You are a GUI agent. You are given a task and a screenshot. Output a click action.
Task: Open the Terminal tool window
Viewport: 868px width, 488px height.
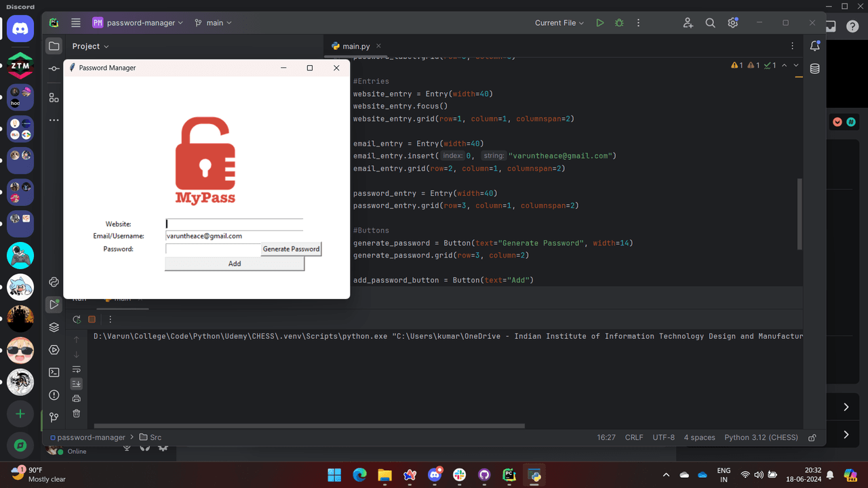click(x=54, y=372)
